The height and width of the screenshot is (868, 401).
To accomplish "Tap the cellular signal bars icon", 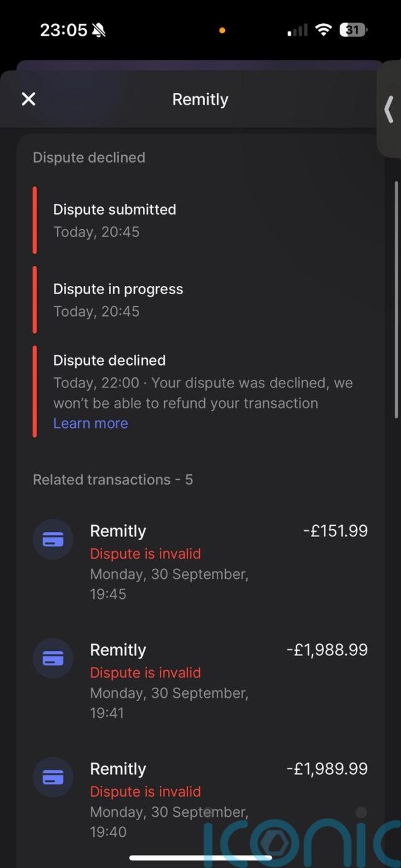I will click(x=297, y=30).
